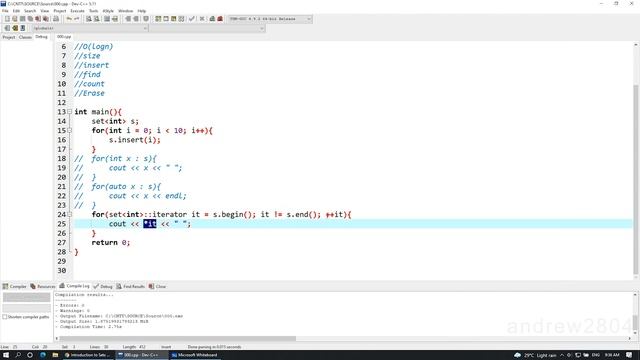Image resolution: width=640 pixels, height=360 pixels.
Task: Click the selected *it text on line 25
Action: coord(150,224)
